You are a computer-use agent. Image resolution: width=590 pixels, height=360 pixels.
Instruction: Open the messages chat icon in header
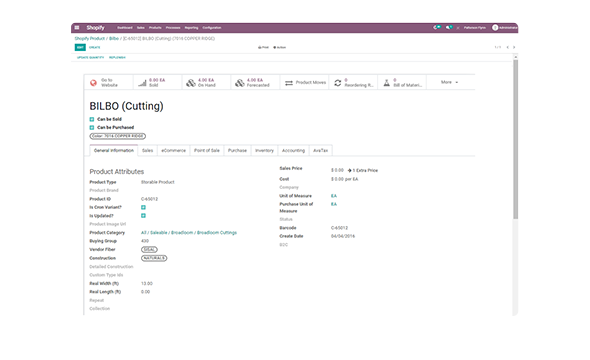[x=449, y=27]
